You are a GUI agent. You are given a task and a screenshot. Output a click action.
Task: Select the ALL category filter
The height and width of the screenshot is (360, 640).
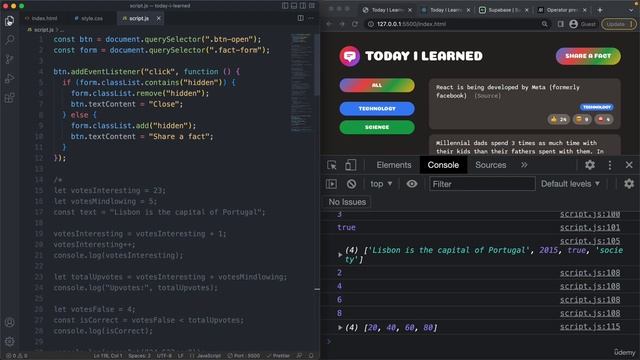tap(377, 85)
